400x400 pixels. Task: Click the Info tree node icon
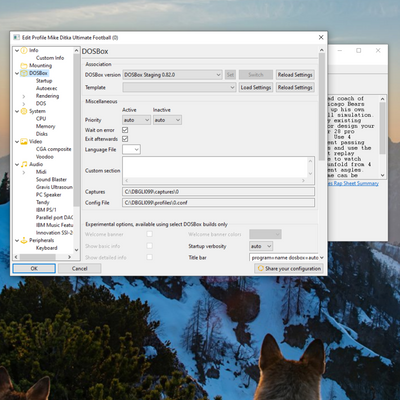pos(24,50)
